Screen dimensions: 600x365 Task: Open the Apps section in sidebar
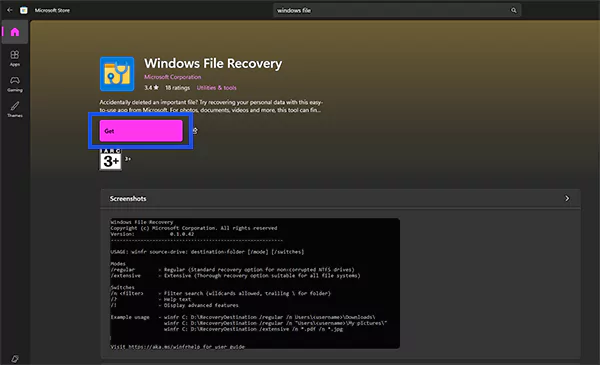tap(15, 58)
